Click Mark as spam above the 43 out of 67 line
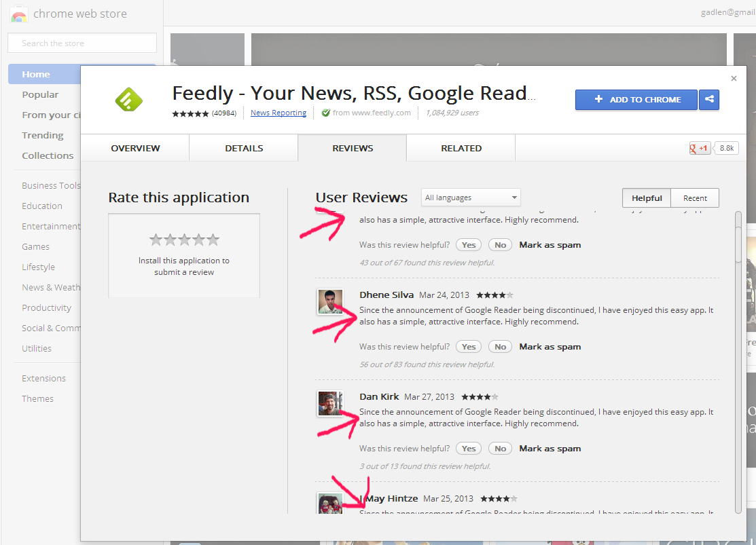The height and width of the screenshot is (545, 756). pos(550,245)
